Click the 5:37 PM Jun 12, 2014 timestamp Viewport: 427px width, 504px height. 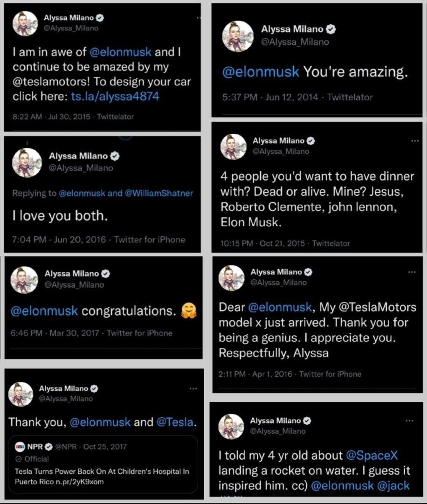click(x=270, y=97)
